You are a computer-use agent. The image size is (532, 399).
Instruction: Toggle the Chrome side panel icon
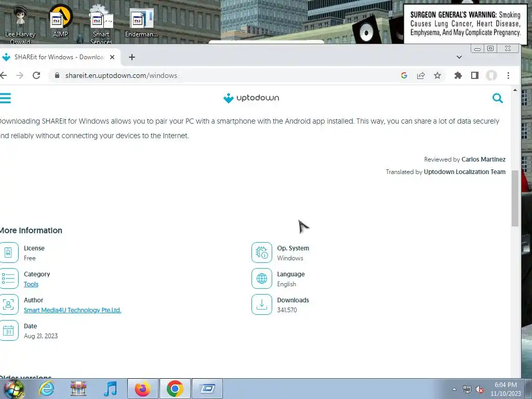(x=475, y=75)
